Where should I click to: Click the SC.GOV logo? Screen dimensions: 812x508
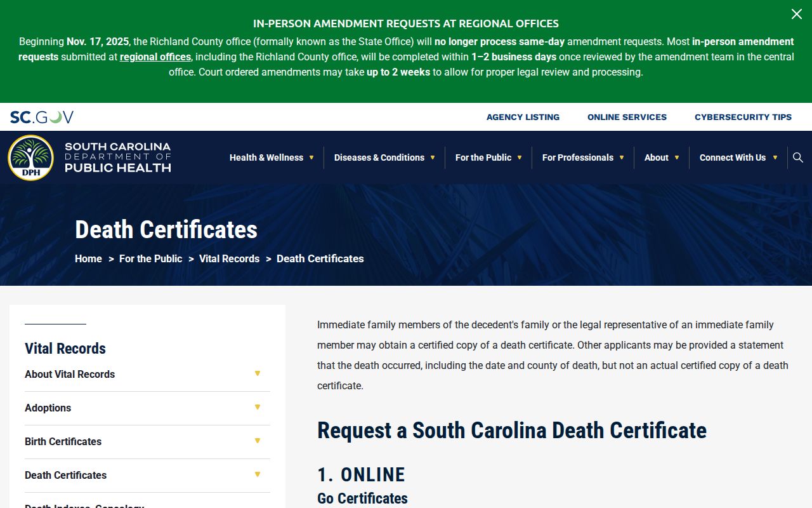42,117
